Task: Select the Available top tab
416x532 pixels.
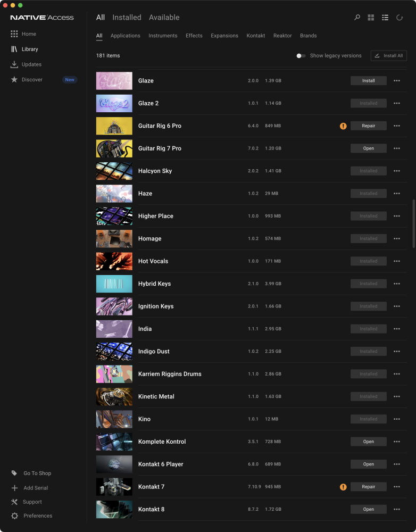Action: pos(164,18)
